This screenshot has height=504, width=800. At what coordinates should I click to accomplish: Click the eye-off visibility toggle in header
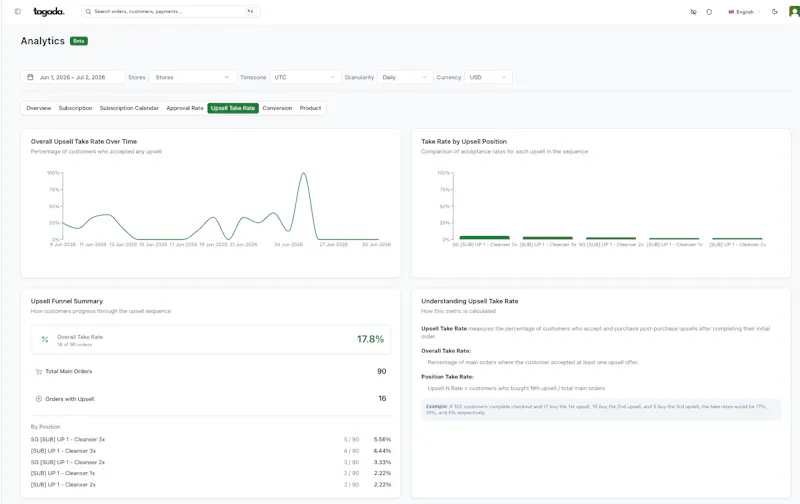[693, 12]
